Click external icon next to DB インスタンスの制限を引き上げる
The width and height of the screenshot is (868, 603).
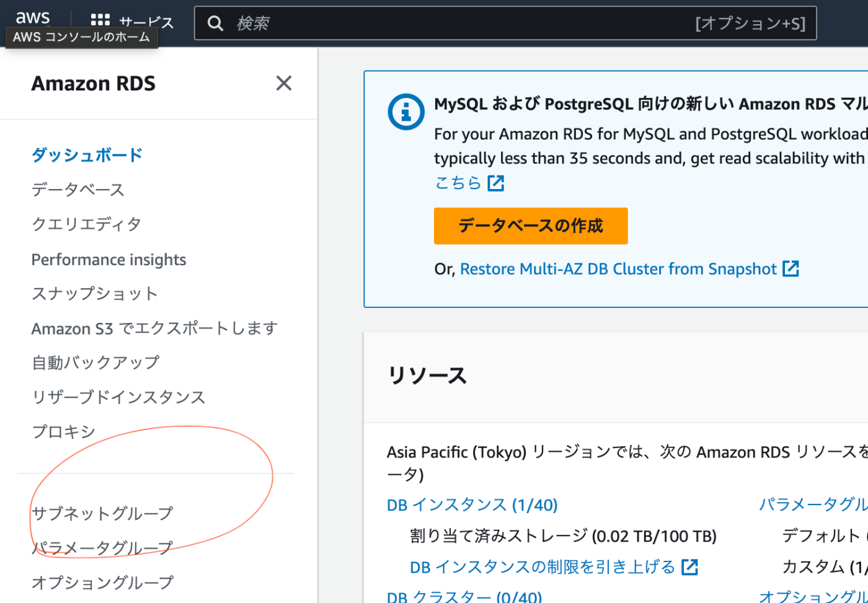tap(689, 566)
